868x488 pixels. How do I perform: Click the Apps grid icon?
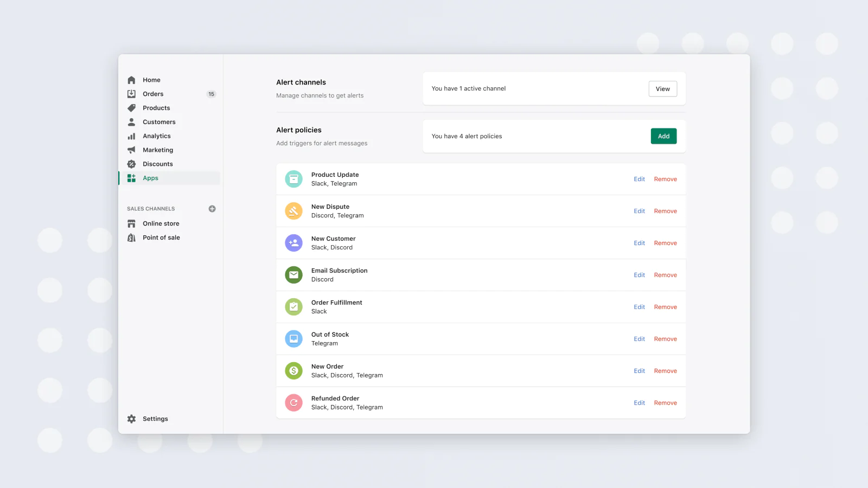(131, 178)
